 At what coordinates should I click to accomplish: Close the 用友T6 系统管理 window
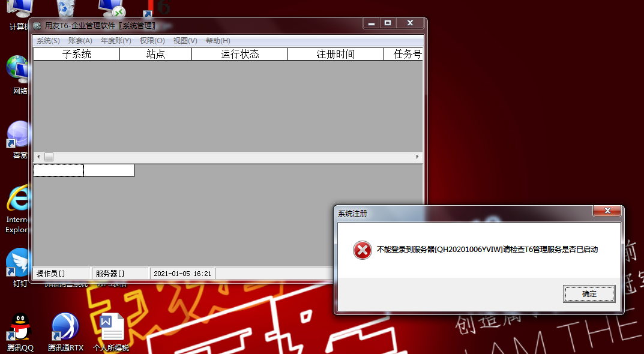(x=410, y=23)
